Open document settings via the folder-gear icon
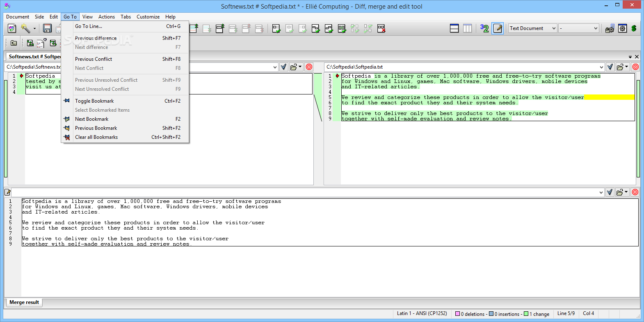 [610, 28]
